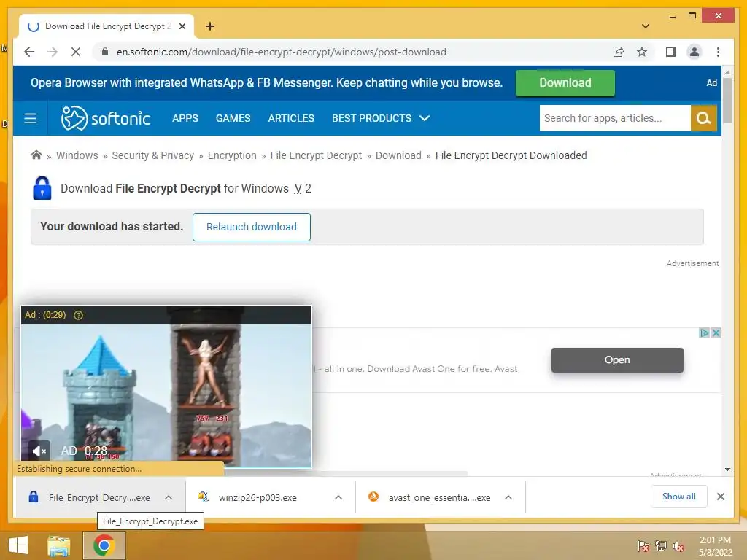Open the GAMES menu
The height and width of the screenshot is (560, 747).
[x=233, y=118]
